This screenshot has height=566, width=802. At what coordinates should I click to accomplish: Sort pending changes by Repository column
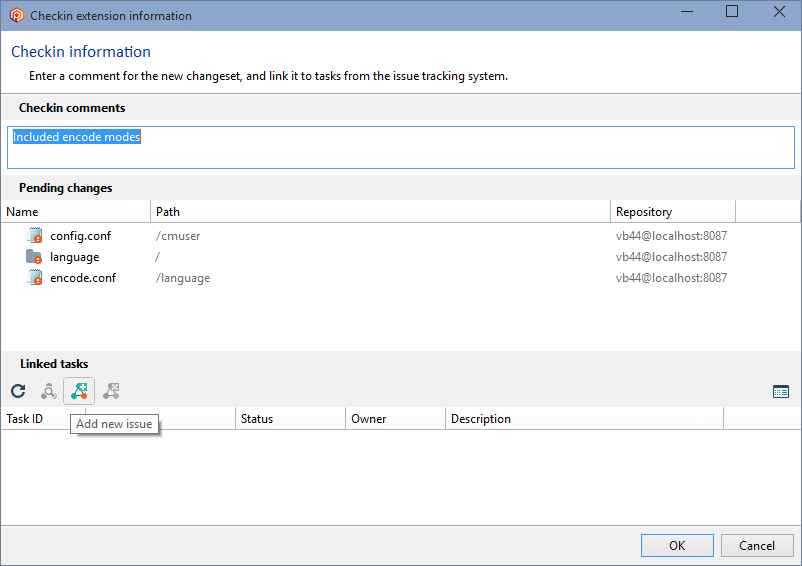(673, 212)
